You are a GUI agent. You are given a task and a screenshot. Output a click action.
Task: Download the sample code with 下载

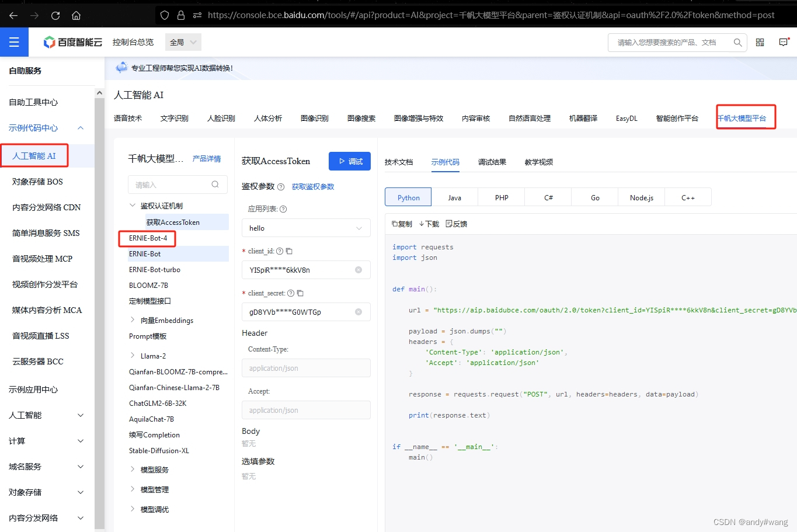(x=429, y=224)
